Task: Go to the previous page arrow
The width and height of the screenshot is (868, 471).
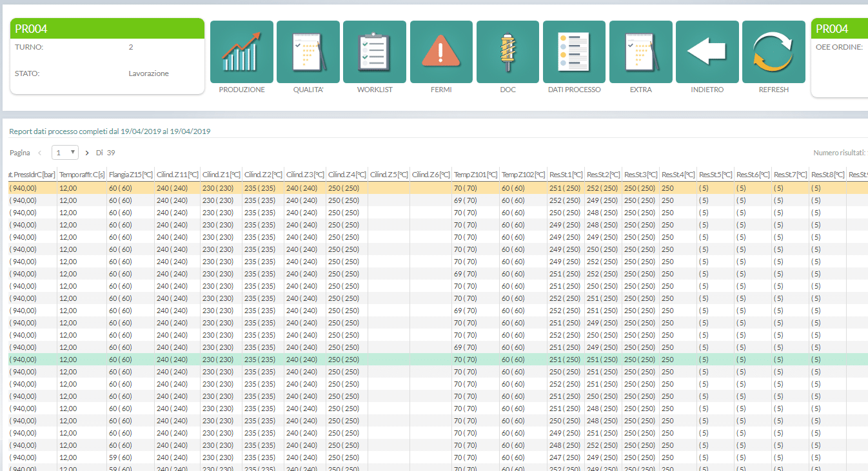Action: point(39,153)
